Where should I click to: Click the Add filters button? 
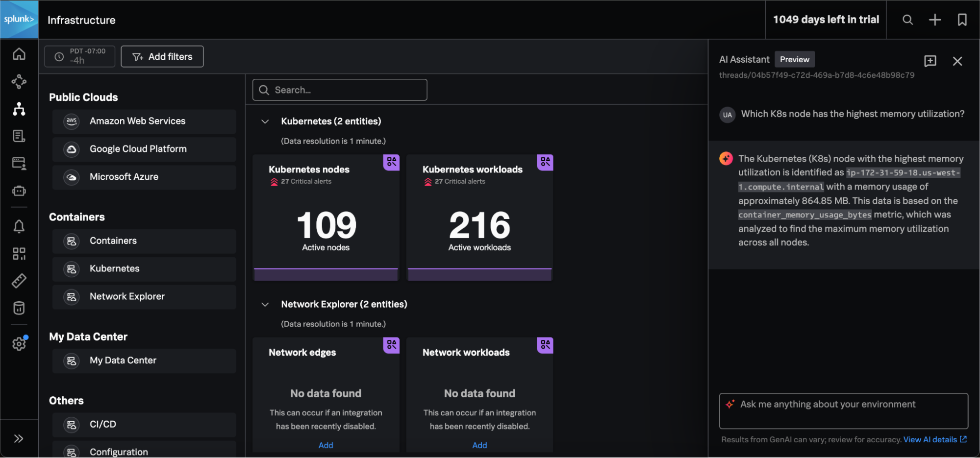click(x=162, y=56)
